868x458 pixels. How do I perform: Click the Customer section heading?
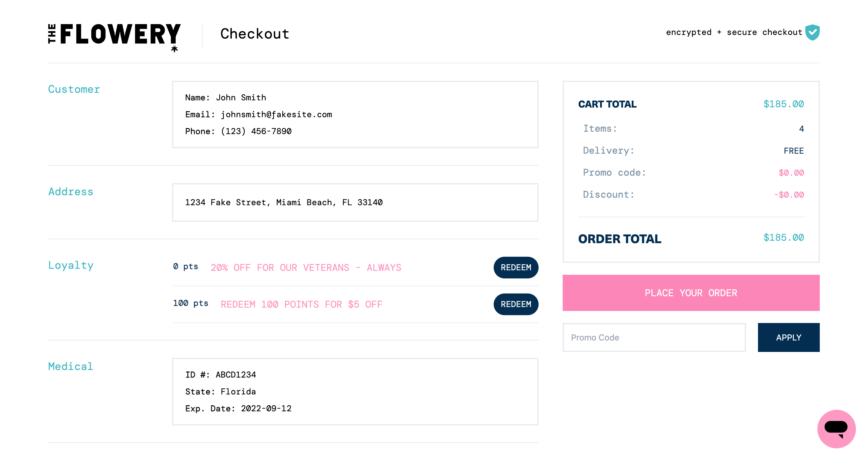(x=74, y=89)
